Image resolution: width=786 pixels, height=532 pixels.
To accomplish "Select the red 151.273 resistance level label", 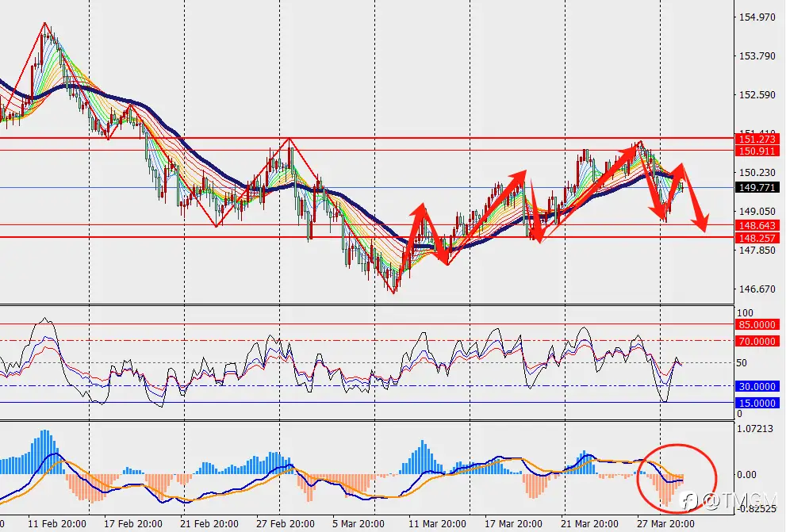I will (x=757, y=139).
